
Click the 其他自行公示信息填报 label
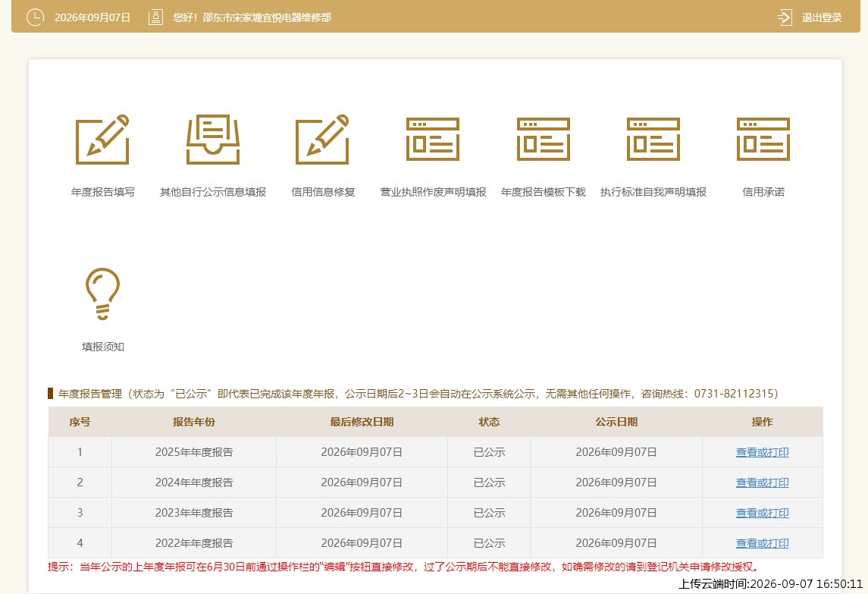tap(213, 192)
